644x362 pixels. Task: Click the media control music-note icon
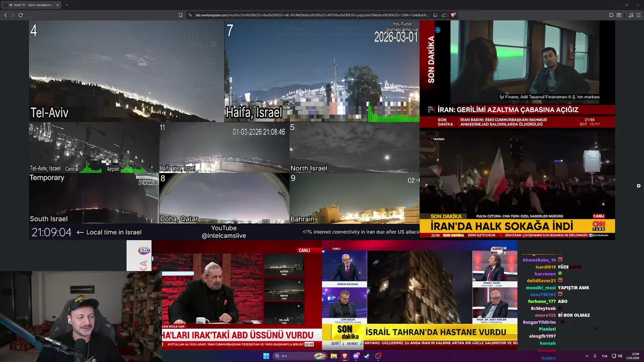631,15
